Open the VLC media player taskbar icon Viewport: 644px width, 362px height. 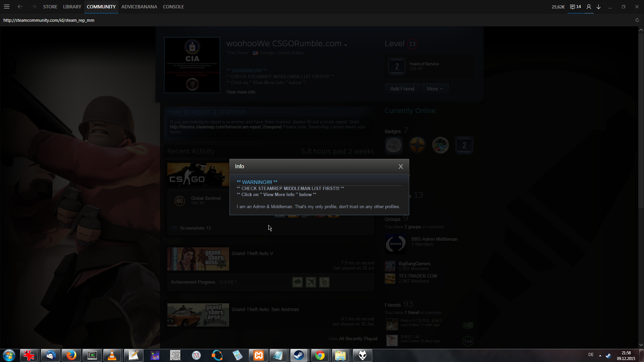[x=112, y=355]
